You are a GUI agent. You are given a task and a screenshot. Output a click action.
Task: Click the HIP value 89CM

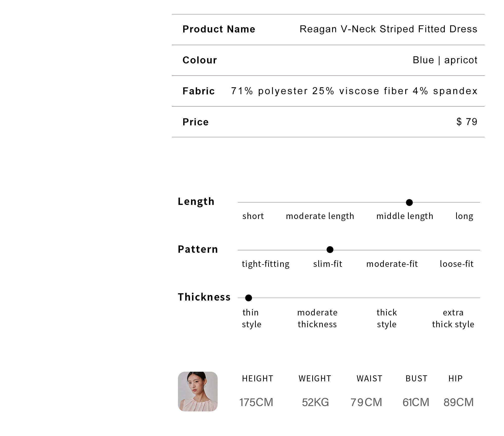tap(458, 402)
